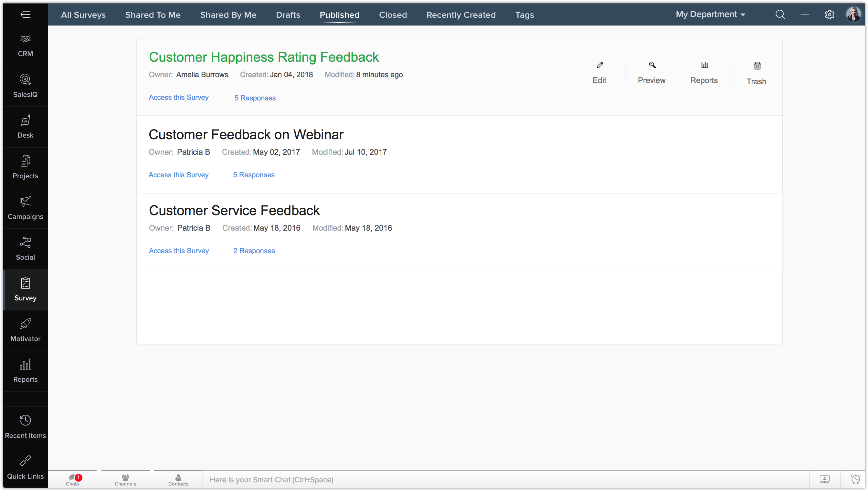Open settings gear in top bar
This screenshot has width=868, height=491.
click(830, 15)
